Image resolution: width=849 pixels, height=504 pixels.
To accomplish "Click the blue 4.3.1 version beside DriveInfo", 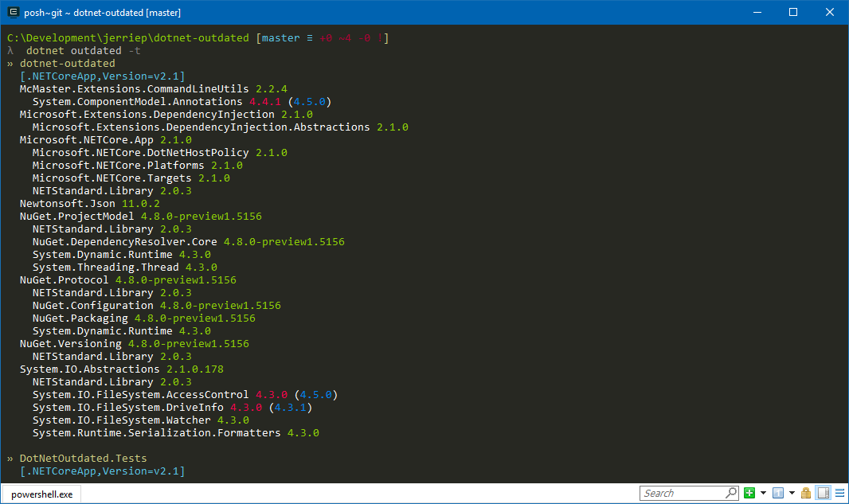I will tap(290, 407).
